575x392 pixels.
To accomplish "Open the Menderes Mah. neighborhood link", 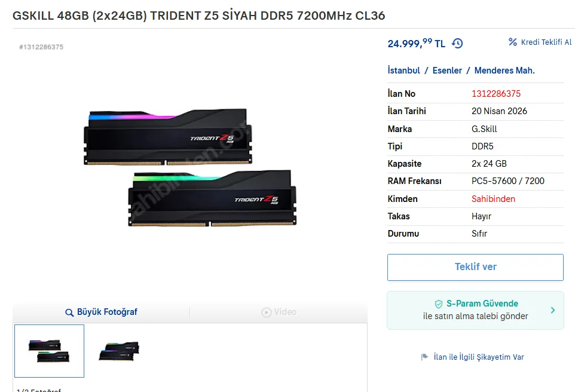I will (x=504, y=71).
